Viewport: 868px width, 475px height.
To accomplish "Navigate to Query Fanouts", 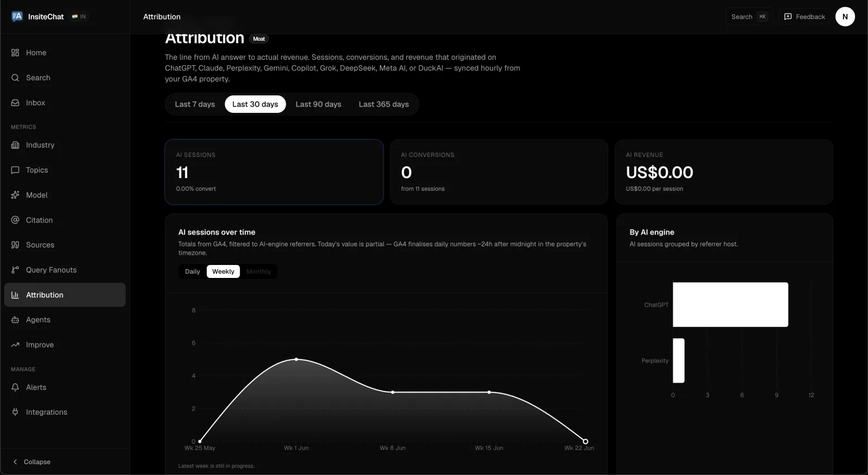I will tap(65, 270).
